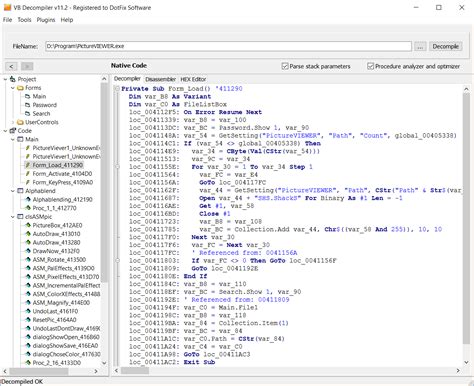Click the Main form icon under Forms
The width and height of the screenshot is (474, 386).
(28, 96)
